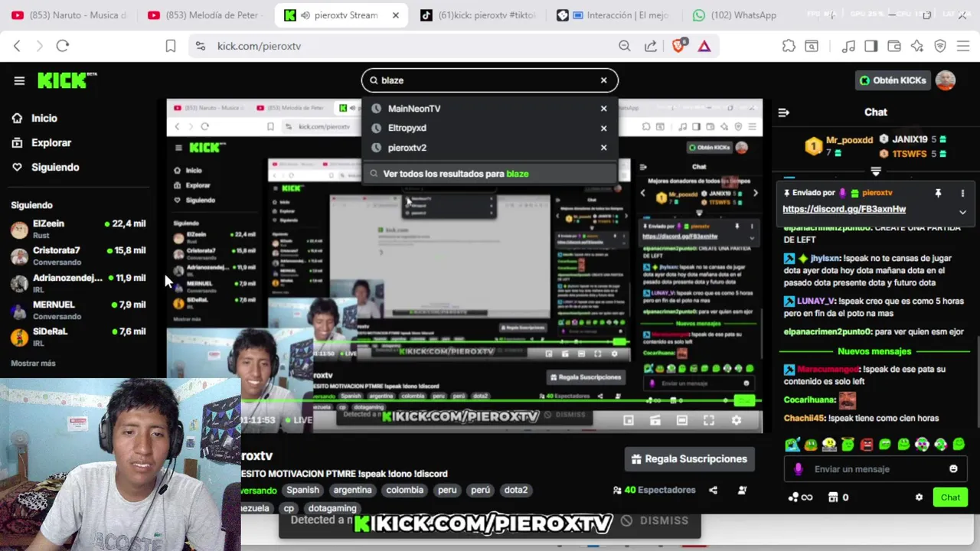Mute the pieroxtv Stream browser tab
The image size is (980, 551).
(305, 15)
